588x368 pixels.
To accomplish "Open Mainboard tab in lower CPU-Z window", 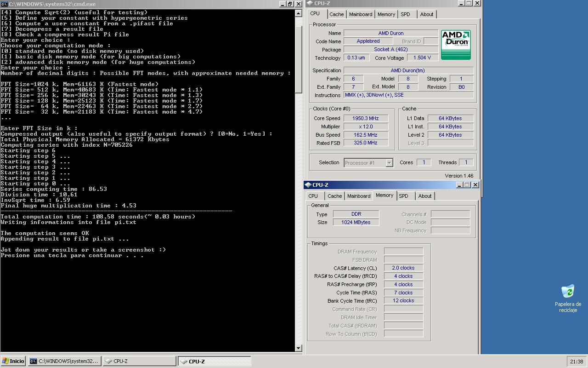I will click(x=359, y=196).
